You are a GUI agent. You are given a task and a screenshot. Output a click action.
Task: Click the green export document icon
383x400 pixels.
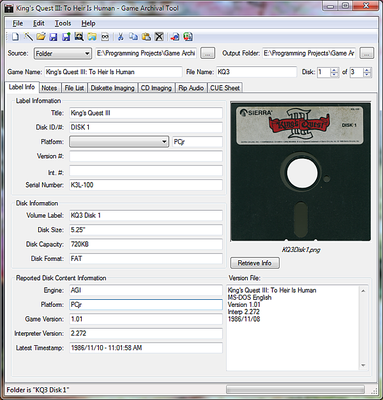pyautogui.click(x=188, y=37)
